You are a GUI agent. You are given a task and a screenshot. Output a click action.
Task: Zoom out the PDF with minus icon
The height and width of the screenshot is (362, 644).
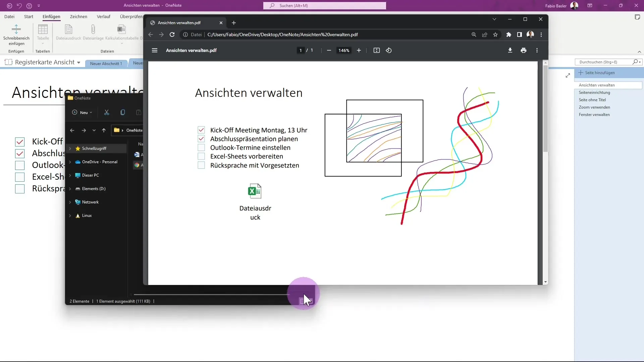tap(329, 50)
